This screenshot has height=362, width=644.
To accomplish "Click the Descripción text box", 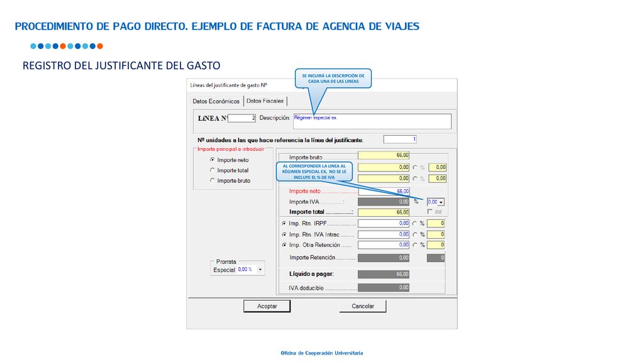I will point(372,121).
